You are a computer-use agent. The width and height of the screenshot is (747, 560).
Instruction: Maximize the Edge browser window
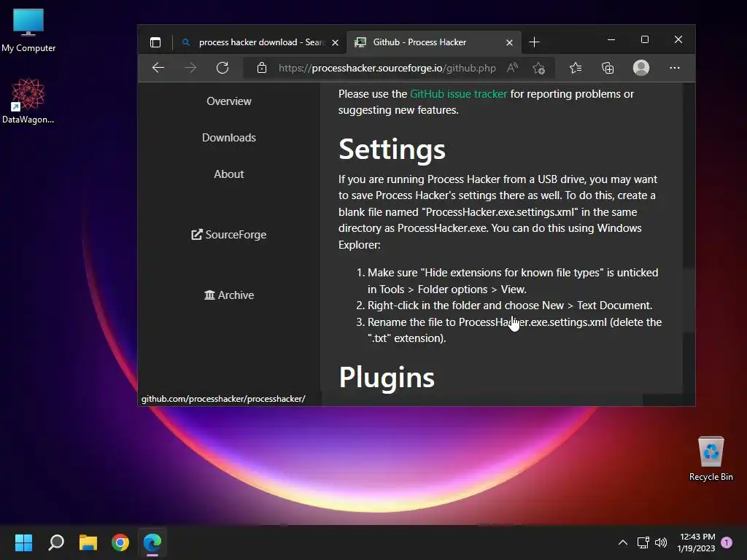pos(645,39)
